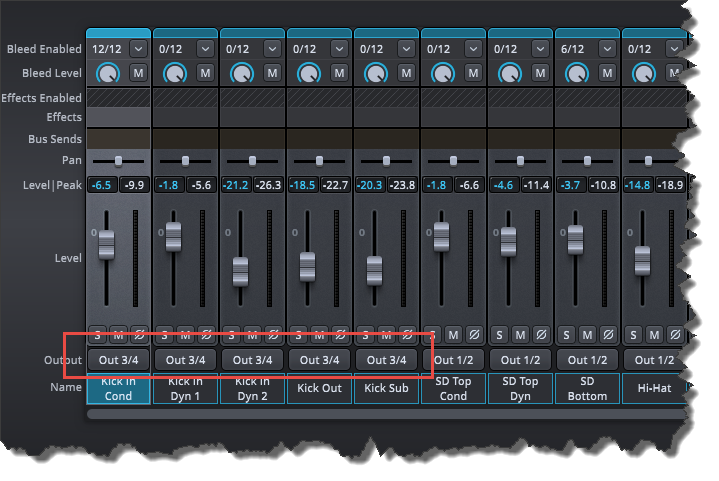Invert phase on SD Top Dyn channel
Image resolution: width=719 pixels, height=481 pixels.
coord(540,334)
